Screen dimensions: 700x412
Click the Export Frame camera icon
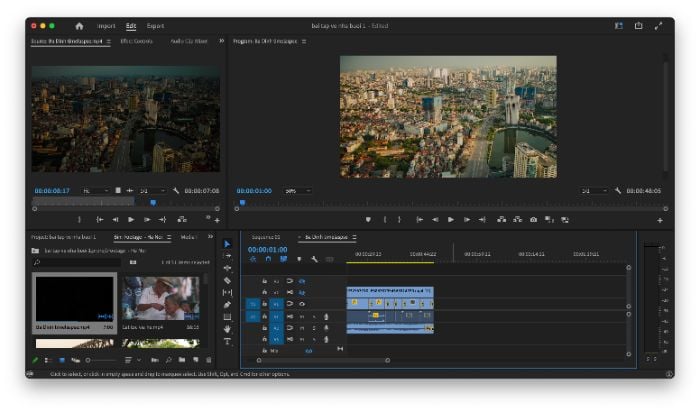click(533, 220)
